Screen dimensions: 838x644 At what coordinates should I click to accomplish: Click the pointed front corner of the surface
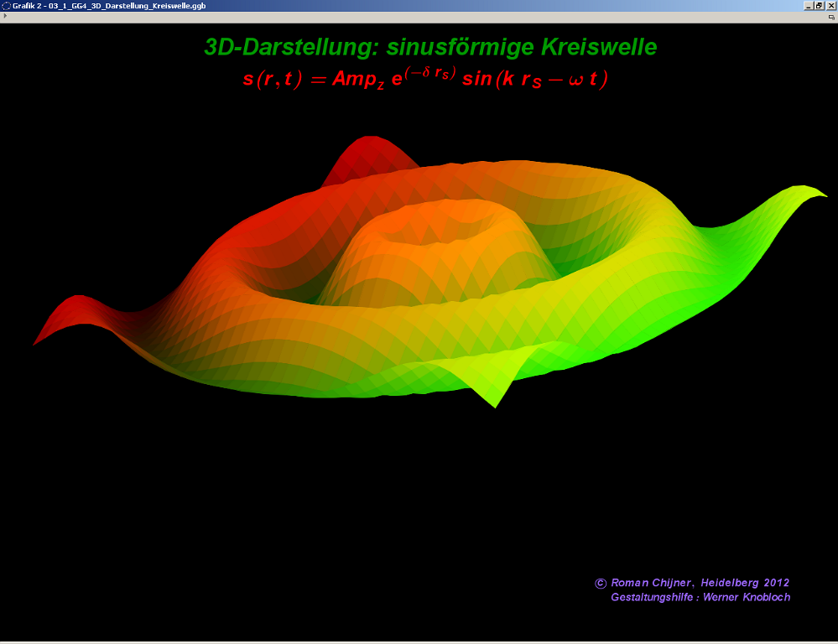click(495, 402)
